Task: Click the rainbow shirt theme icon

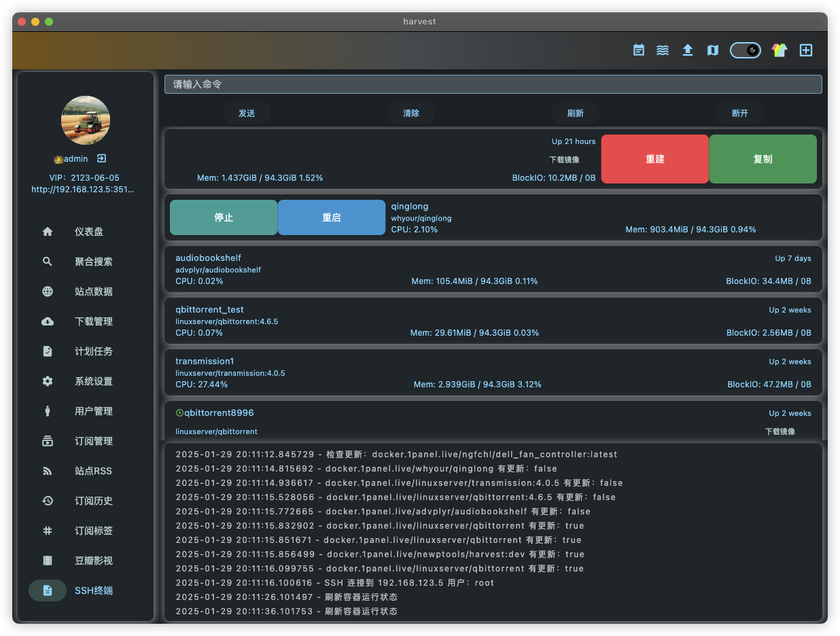Action: (x=779, y=50)
